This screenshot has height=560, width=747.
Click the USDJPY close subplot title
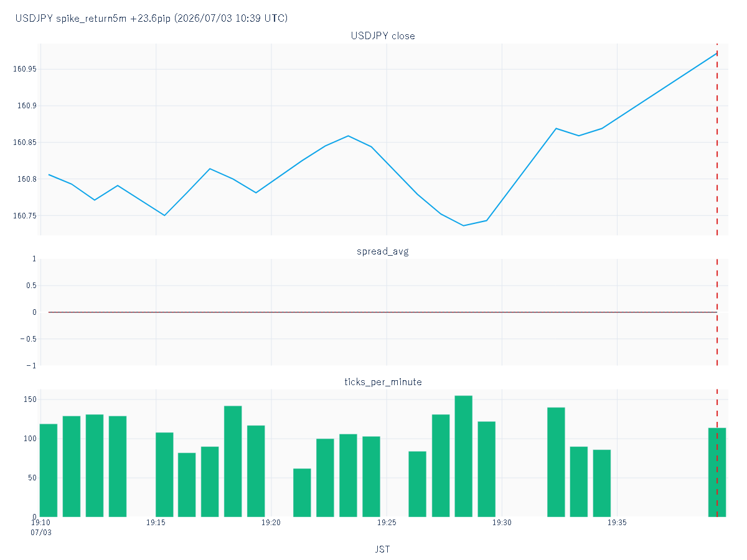[383, 36]
